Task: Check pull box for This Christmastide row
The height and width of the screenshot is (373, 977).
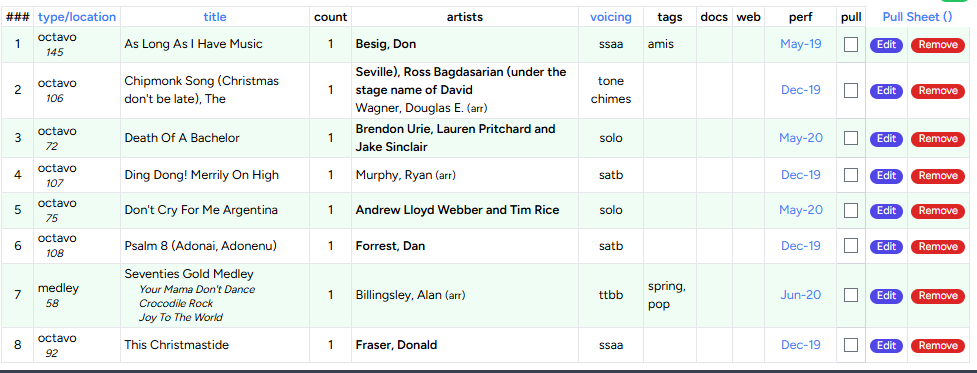Action: (851, 345)
